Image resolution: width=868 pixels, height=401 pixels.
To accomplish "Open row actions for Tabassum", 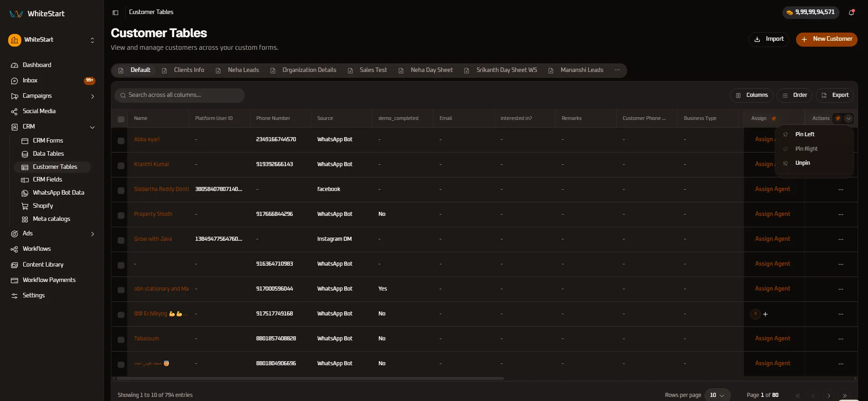I will [841, 339].
